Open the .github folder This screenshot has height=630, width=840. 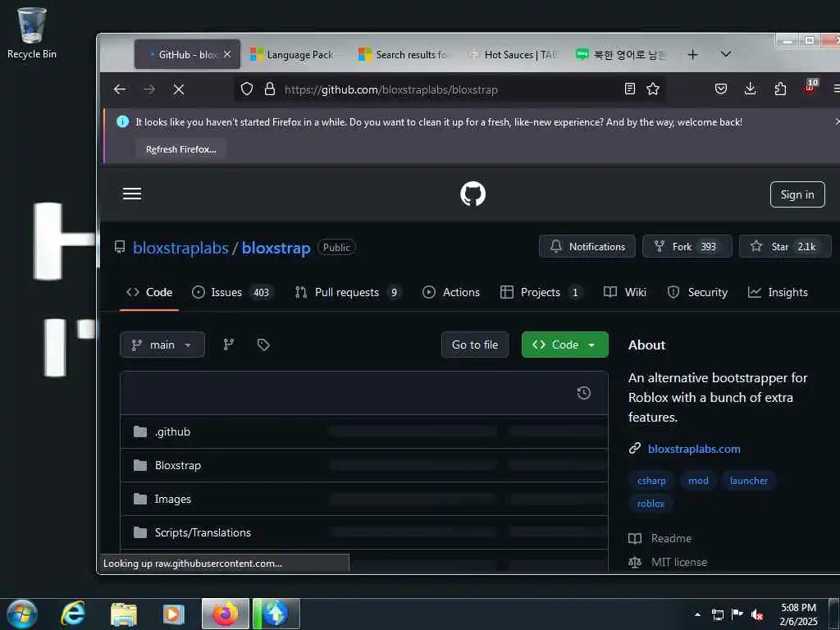point(172,431)
